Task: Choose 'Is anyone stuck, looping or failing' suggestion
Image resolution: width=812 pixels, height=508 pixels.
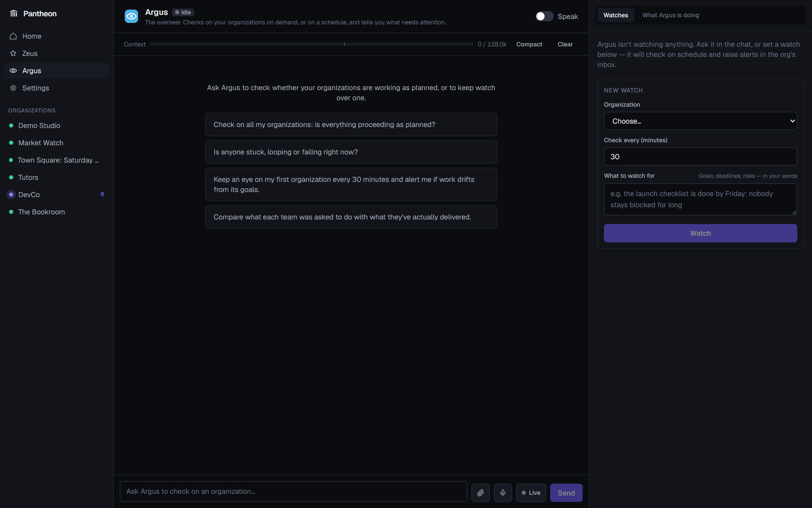Action: click(x=351, y=152)
